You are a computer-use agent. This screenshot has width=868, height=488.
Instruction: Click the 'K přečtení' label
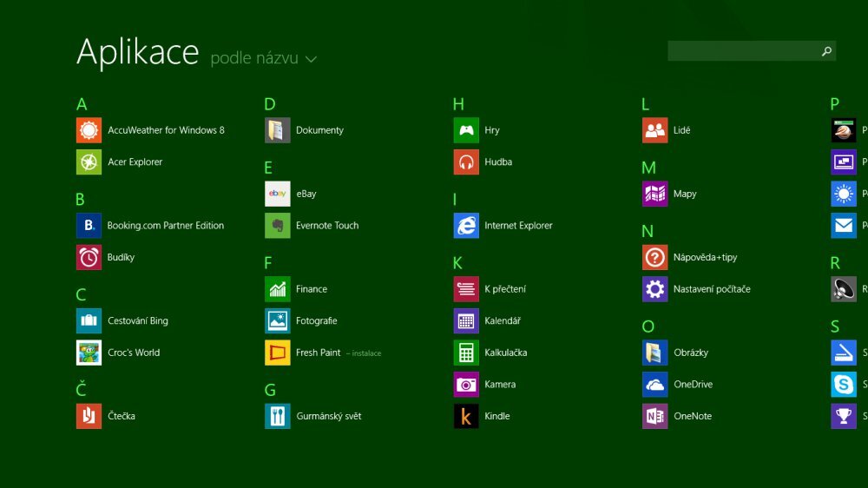click(x=505, y=289)
